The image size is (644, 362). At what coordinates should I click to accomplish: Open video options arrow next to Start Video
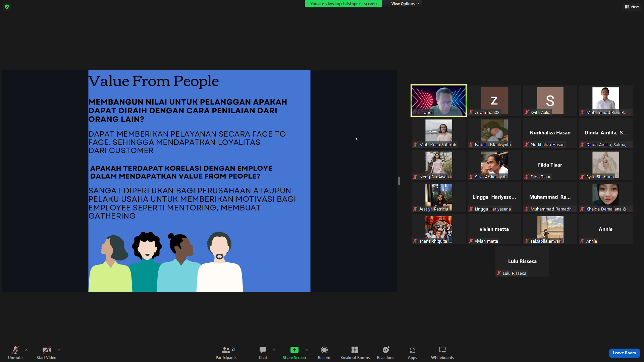(x=59, y=350)
